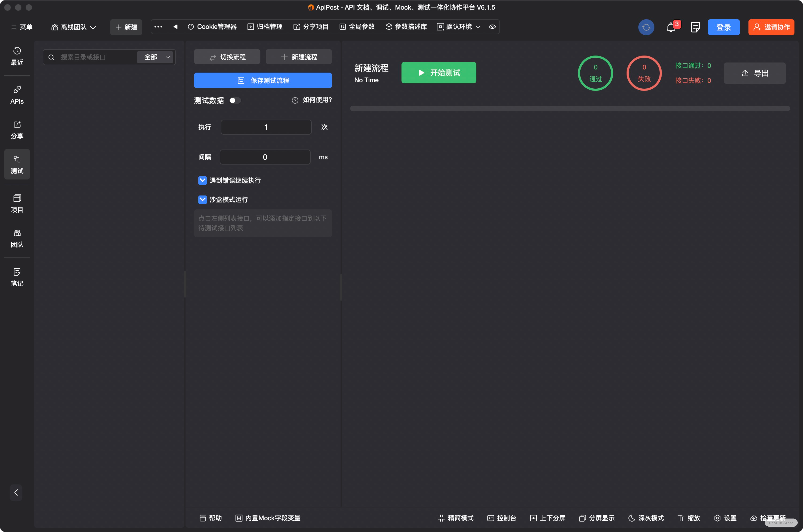Open 缩放 zoom option
Viewport: 803px width, 532px height.
pyautogui.click(x=689, y=518)
